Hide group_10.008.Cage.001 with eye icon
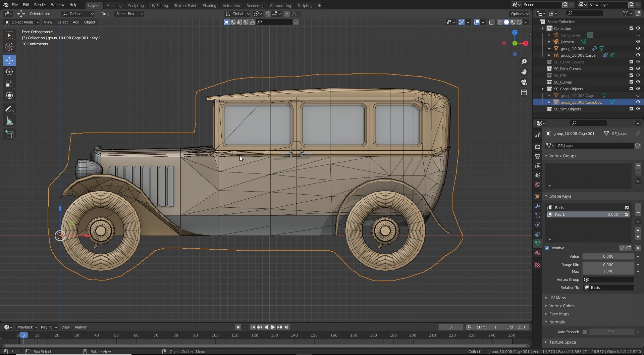This screenshot has width=644, height=355. (x=638, y=102)
